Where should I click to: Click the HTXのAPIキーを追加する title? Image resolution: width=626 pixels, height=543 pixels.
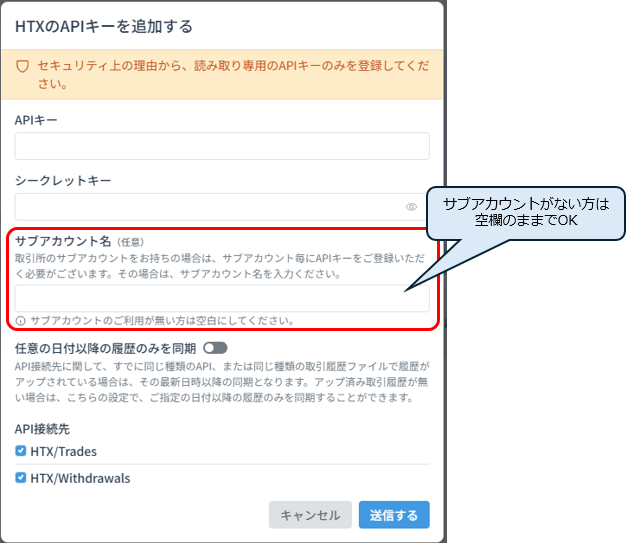coord(104,27)
